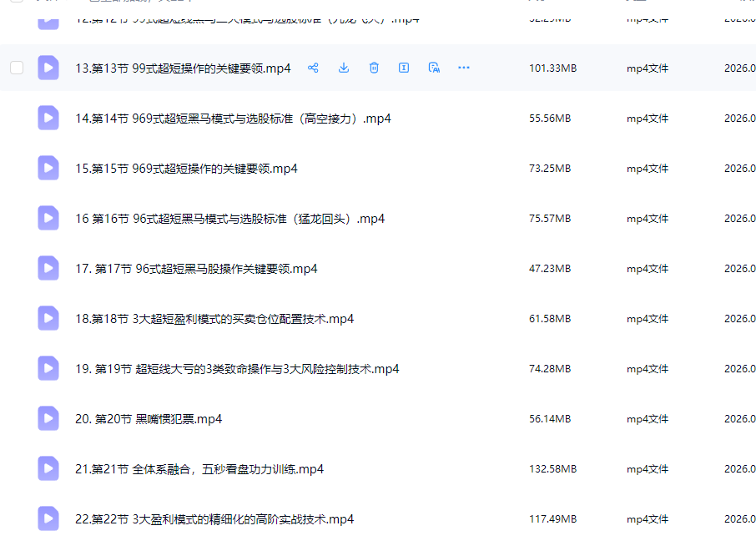This screenshot has width=756, height=551.
Task: Check the selection checkbox for 第13节
Action: (16, 68)
